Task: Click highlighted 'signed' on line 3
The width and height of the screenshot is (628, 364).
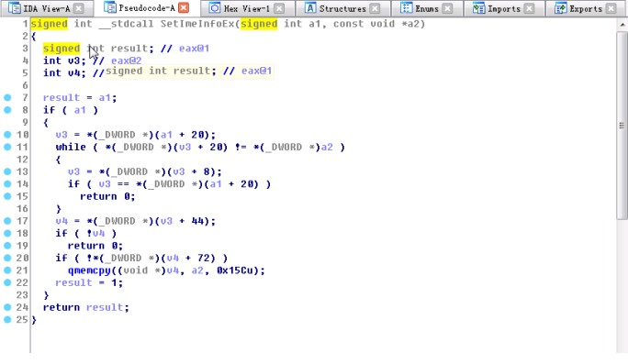Action: point(62,49)
